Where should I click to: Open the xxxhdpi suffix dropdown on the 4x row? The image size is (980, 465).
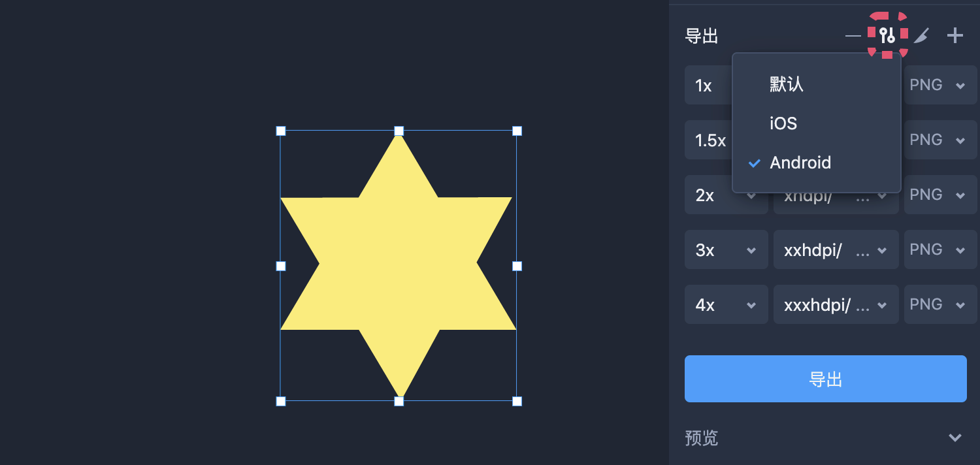[x=836, y=304]
